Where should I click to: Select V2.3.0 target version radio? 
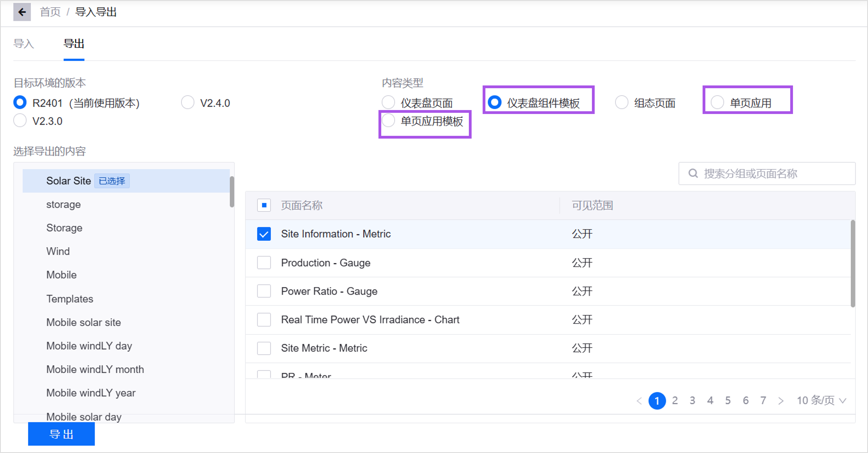pos(20,120)
